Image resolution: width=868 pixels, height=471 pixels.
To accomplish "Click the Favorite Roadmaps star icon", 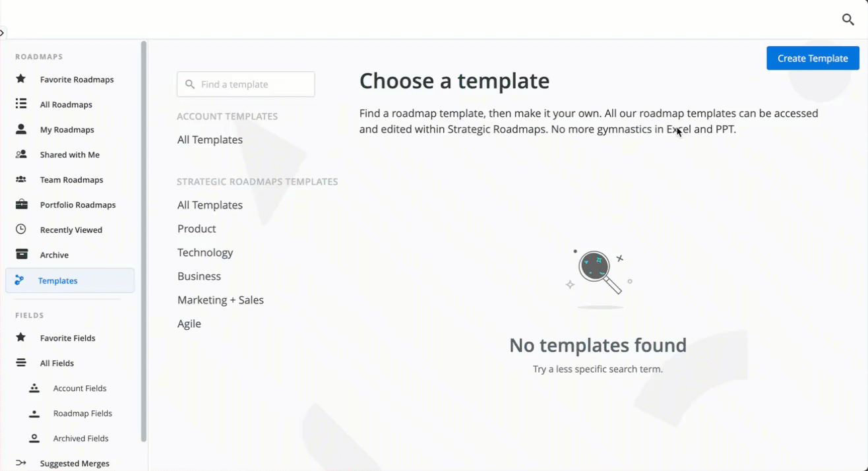I will [20, 79].
